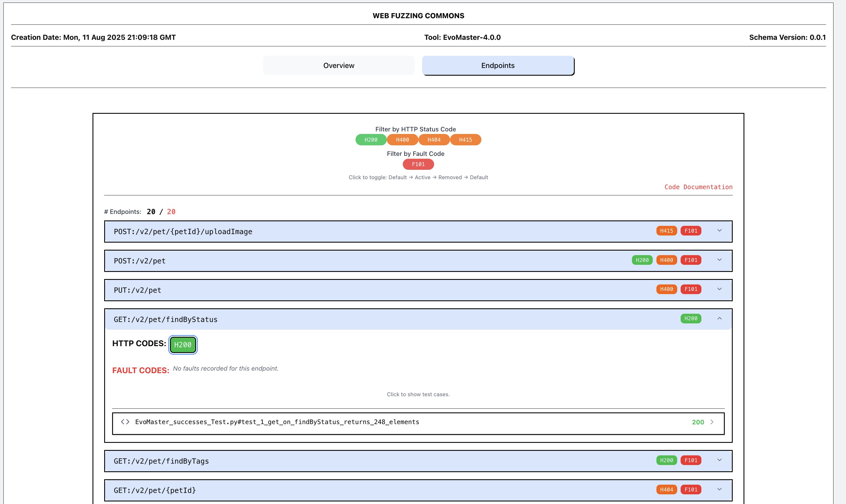Toggle the F101 fault code filter
This screenshot has height=504, width=846.
(x=418, y=164)
